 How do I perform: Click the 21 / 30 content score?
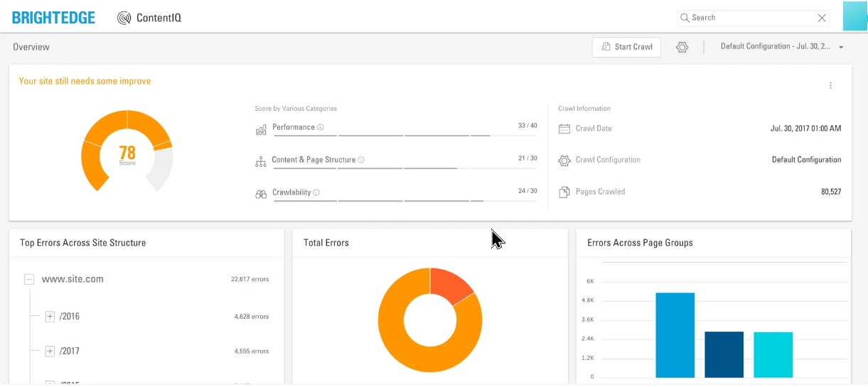(x=527, y=158)
